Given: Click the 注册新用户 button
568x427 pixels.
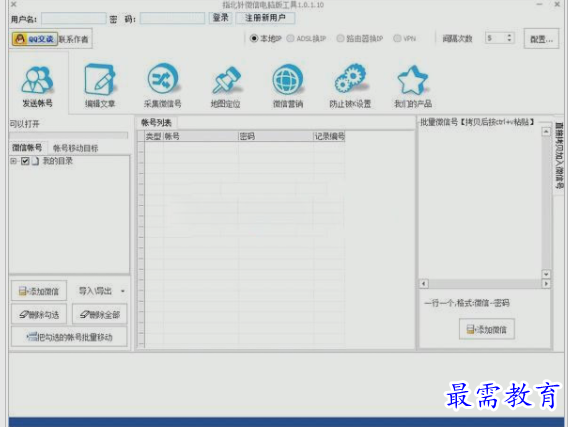Looking at the screenshot, I should tap(265, 18).
